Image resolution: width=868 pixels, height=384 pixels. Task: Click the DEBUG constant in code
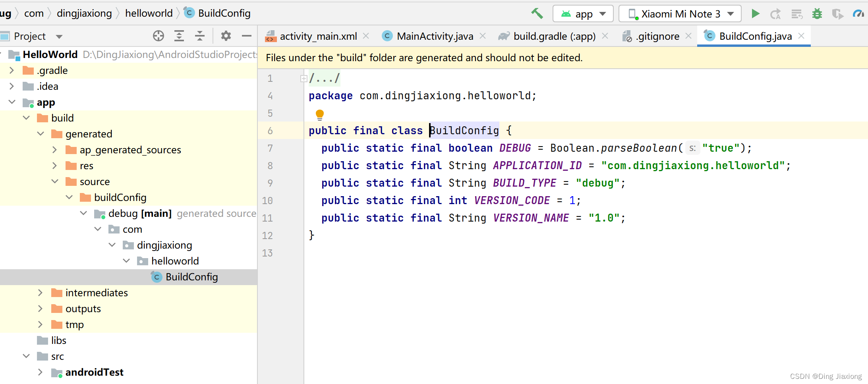coord(515,148)
